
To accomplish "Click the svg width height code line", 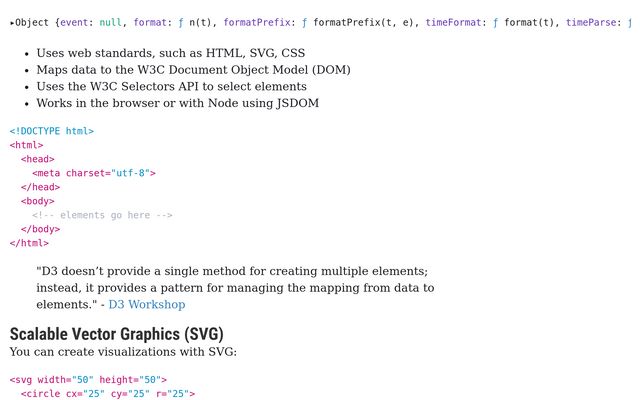I will point(88,380).
